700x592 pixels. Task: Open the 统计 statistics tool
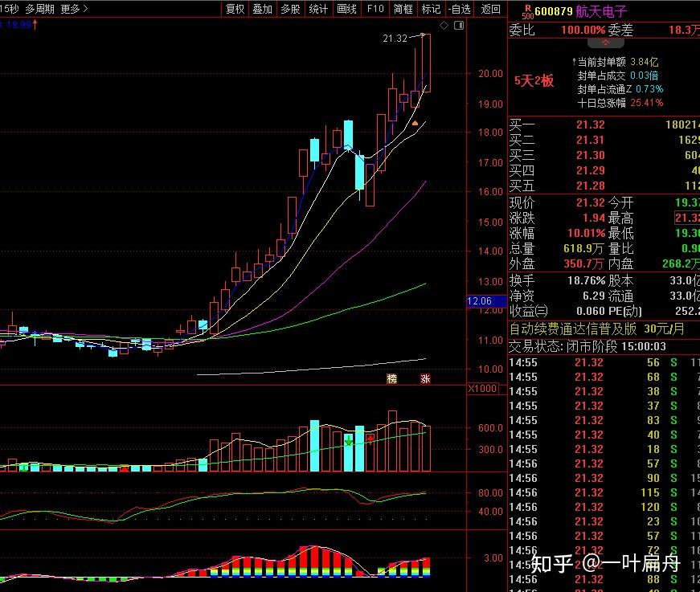coord(318,9)
